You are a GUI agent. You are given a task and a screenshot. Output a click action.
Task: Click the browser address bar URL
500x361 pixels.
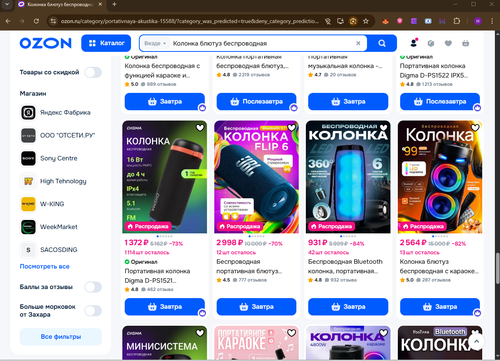point(189,21)
